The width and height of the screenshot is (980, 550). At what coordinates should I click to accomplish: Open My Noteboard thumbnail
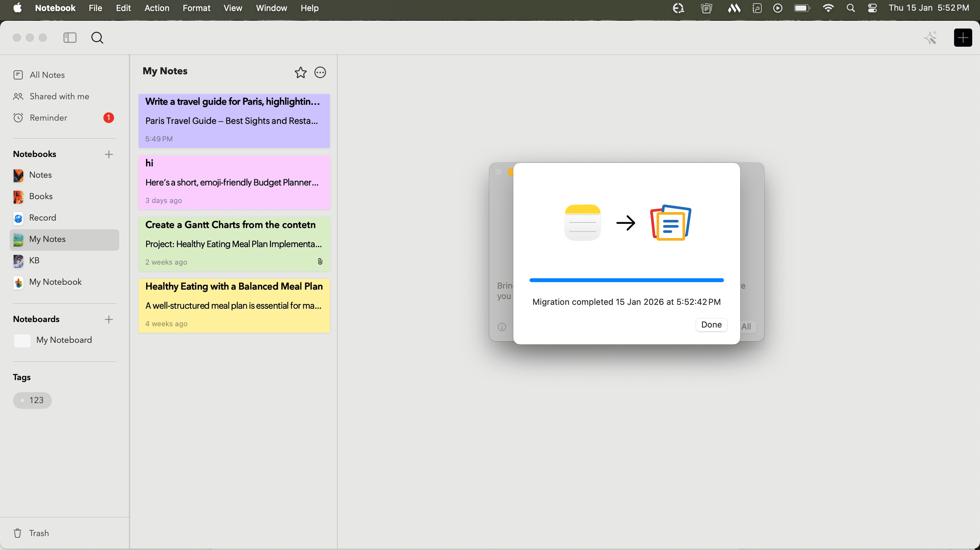pyautogui.click(x=22, y=340)
